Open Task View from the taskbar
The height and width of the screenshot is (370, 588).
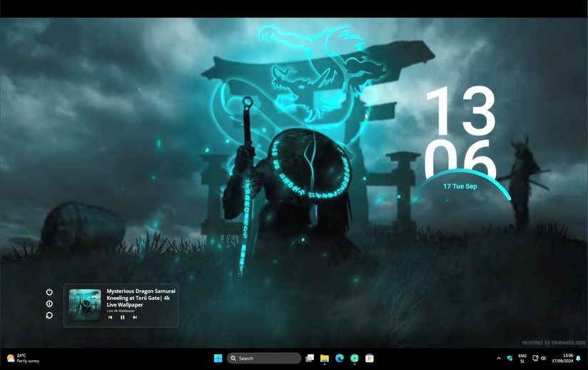[310, 358]
